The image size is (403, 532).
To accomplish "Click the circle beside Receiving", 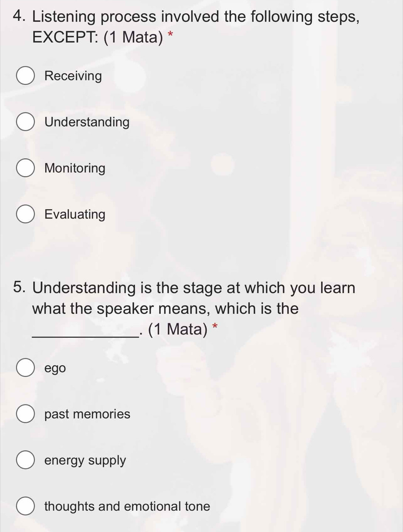I will (x=25, y=76).
